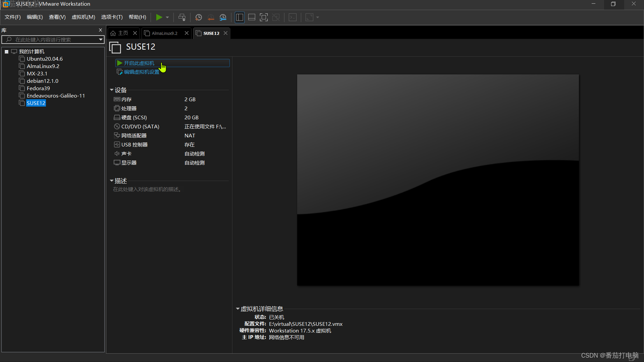This screenshot has width=644, height=362.
Task: Click the NAT network adapter value
Action: [190, 136]
